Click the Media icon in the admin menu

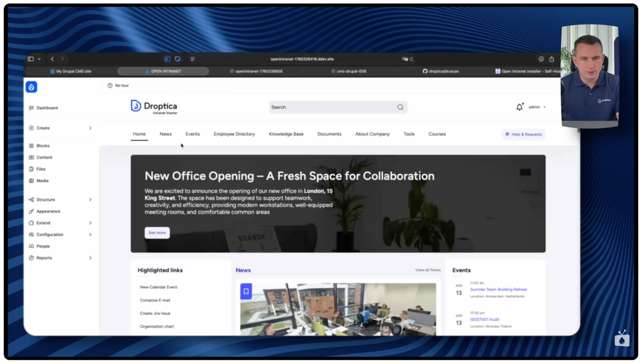[x=31, y=180]
